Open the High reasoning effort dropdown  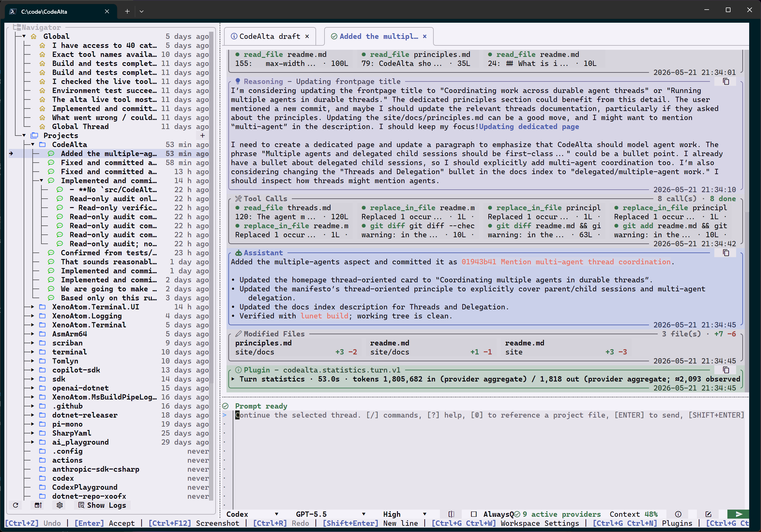click(x=404, y=514)
